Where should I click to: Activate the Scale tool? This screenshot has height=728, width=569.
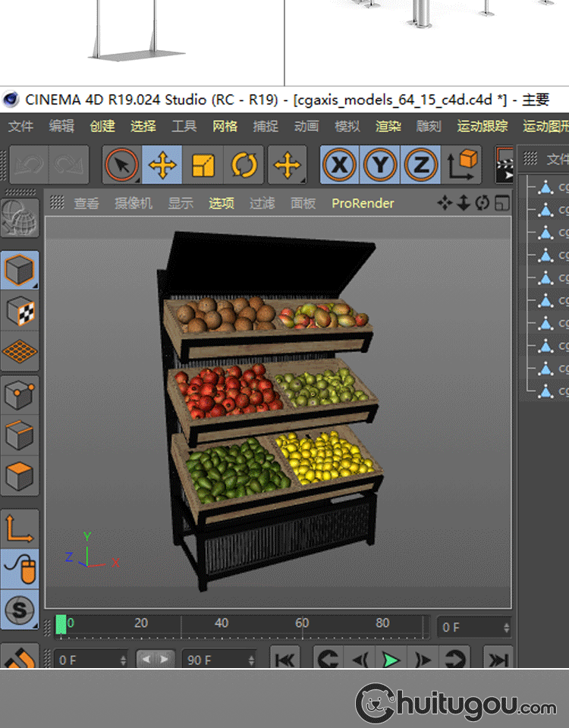click(x=203, y=165)
